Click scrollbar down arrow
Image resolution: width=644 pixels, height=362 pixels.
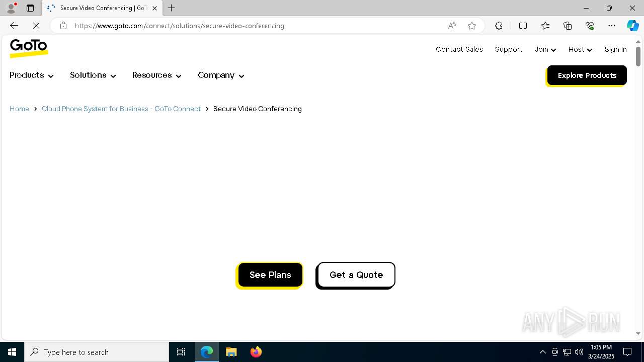point(638,333)
